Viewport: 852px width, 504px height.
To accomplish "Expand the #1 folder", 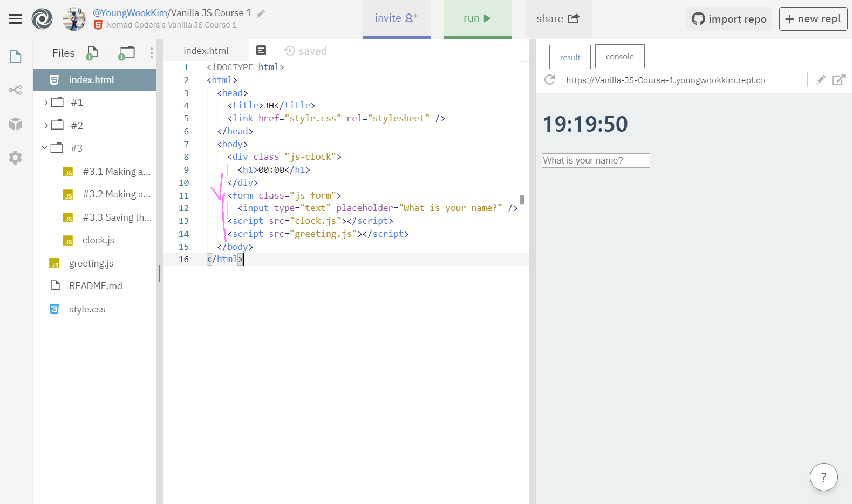I will [46, 103].
